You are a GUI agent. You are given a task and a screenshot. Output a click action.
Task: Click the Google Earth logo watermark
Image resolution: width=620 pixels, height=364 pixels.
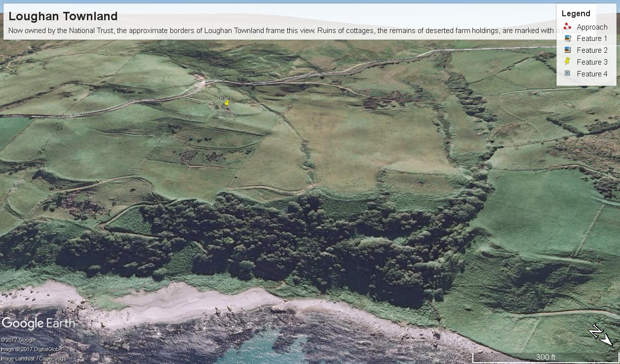38,324
